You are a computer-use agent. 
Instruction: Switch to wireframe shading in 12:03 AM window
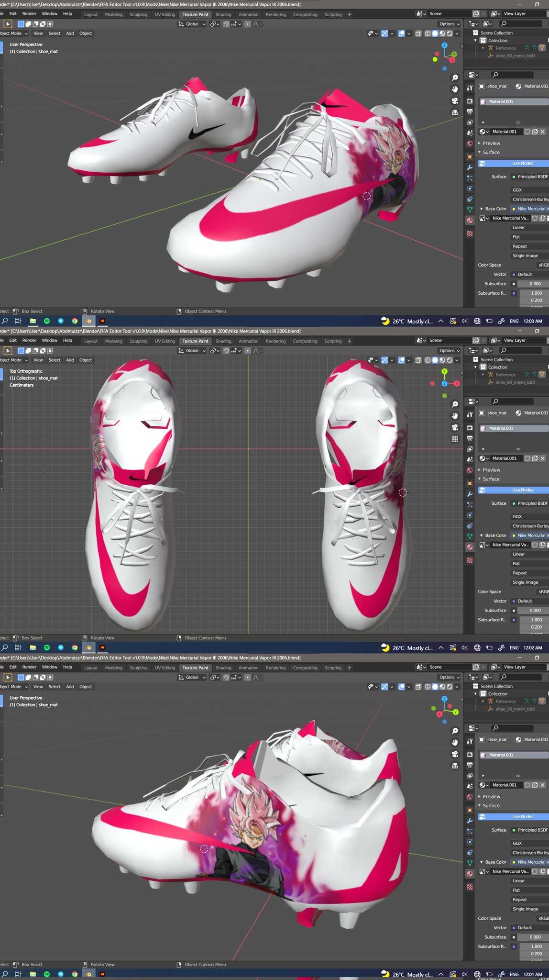428,33
